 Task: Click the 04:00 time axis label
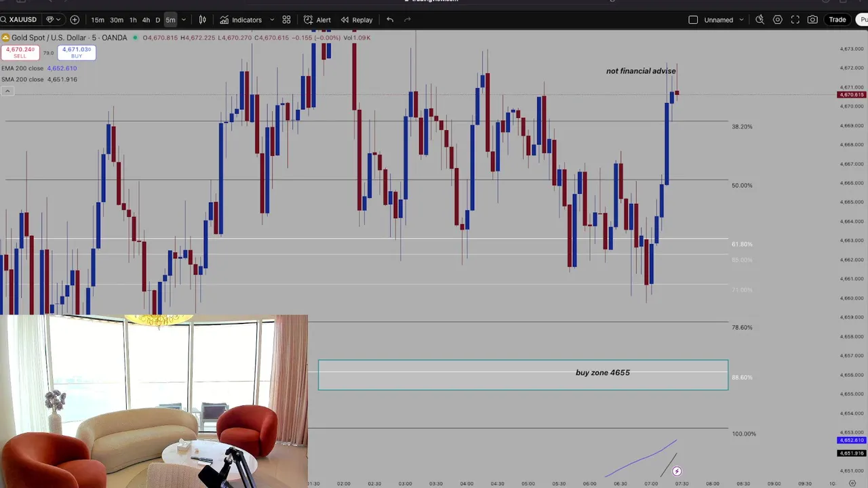(467, 483)
